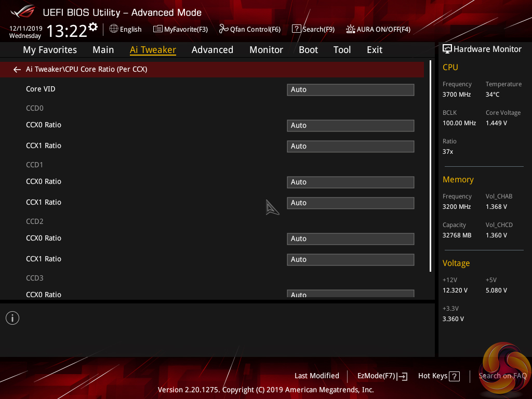Image resolution: width=532 pixels, height=399 pixels.
Task: Click the info icon in help panel
Action: pyautogui.click(x=12, y=318)
